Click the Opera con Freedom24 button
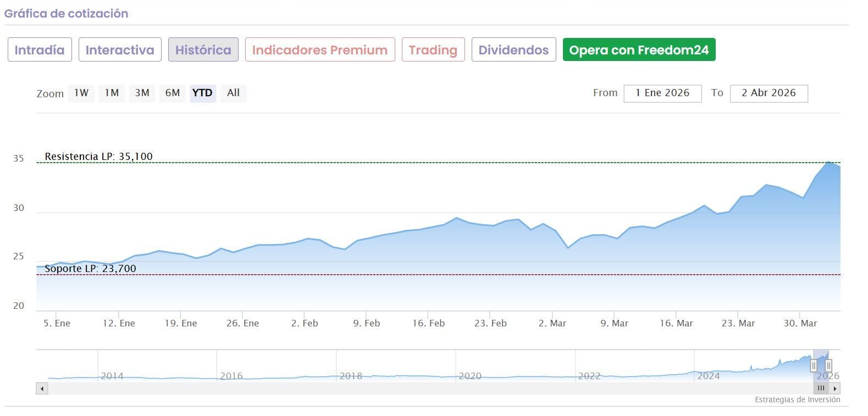 pos(639,50)
